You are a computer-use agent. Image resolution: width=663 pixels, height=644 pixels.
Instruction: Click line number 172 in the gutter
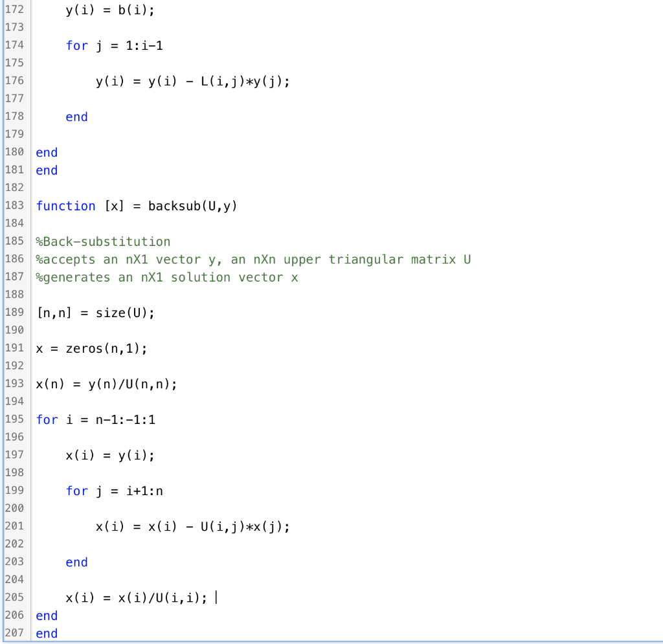13,9
